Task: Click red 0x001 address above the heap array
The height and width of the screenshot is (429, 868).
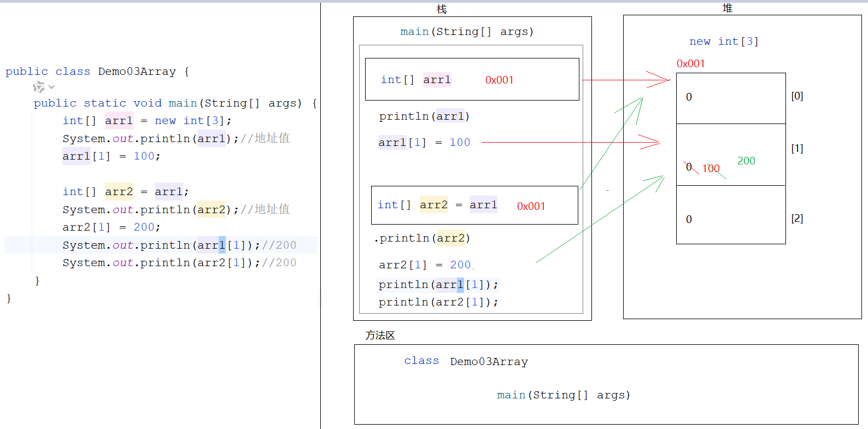Action: [x=690, y=63]
